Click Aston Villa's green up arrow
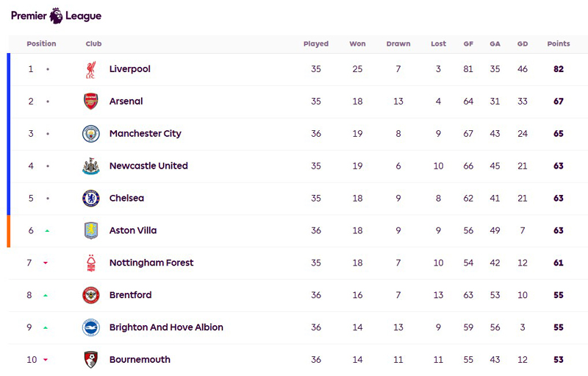This screenshot has width=588, height=376. click(x=47, y=231)
